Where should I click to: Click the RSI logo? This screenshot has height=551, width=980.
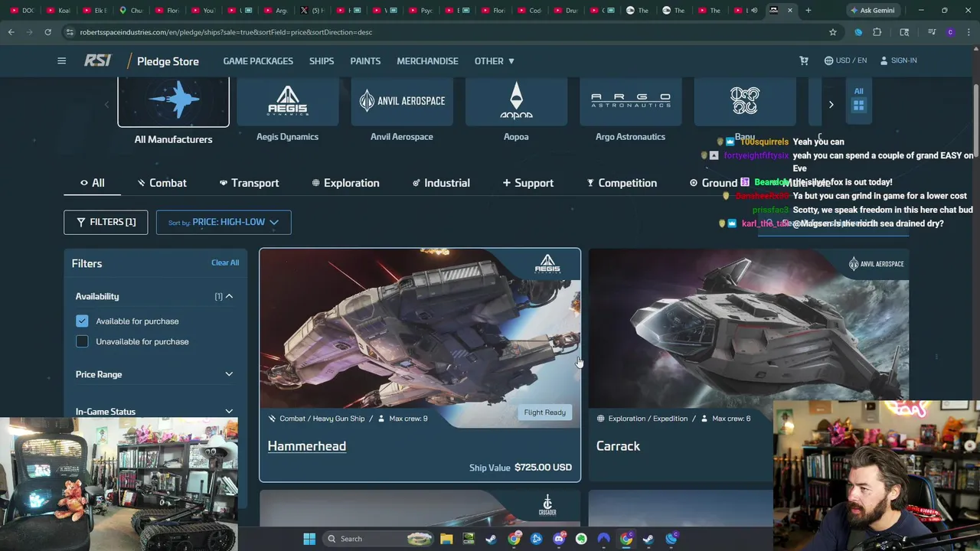97,60
